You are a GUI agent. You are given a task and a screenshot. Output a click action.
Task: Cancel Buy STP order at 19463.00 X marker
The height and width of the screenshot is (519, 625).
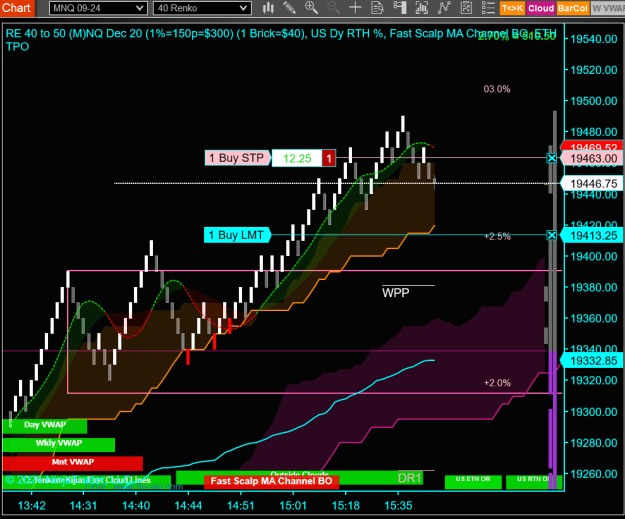point(551,158)
